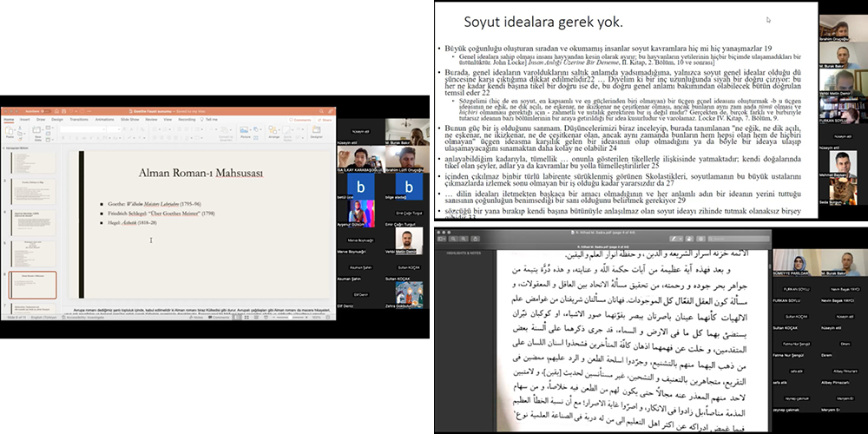Click the Goethe: Wilhelm Meisters Lehrjahre bullet

150,204
